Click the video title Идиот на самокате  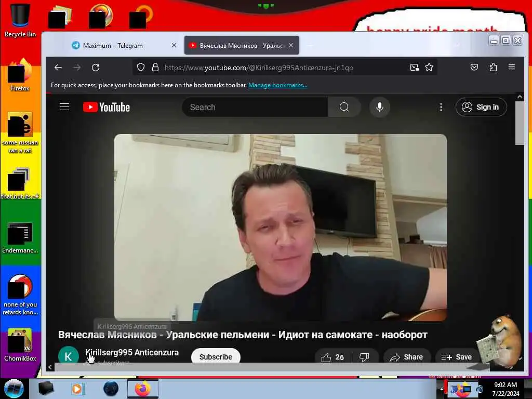click(x=243, y=335)
